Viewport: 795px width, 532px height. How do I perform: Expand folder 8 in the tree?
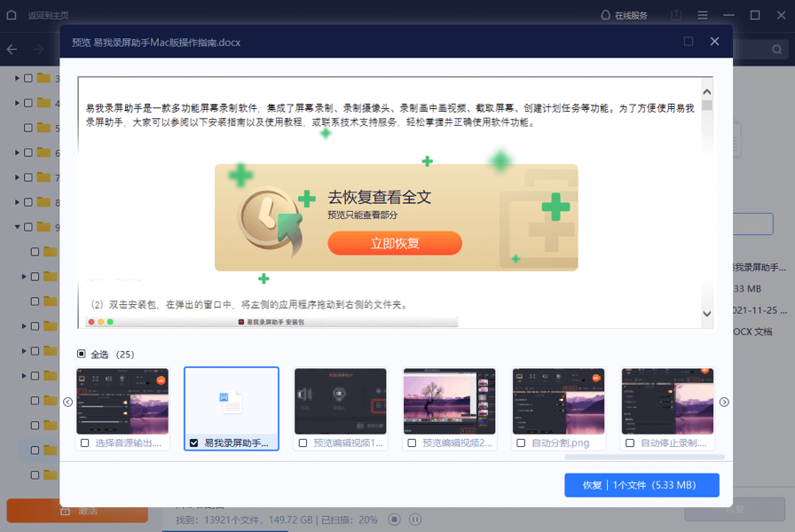[17, 202]
